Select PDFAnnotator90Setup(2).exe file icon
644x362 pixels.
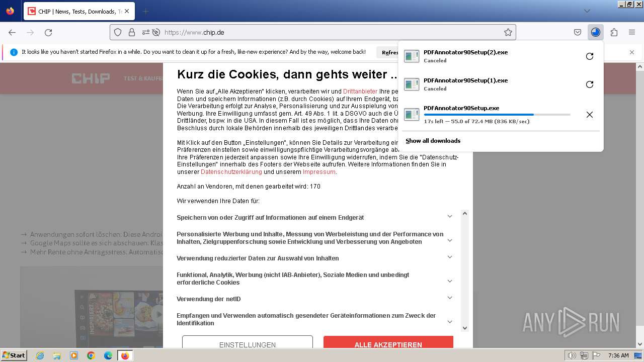click(412, 56)
